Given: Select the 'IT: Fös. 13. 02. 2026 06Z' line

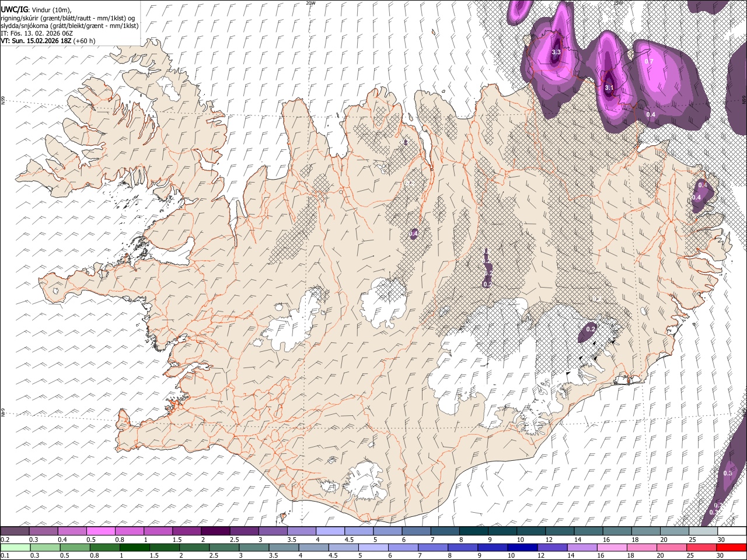Looking at the screenshot, I should (37, 33).
